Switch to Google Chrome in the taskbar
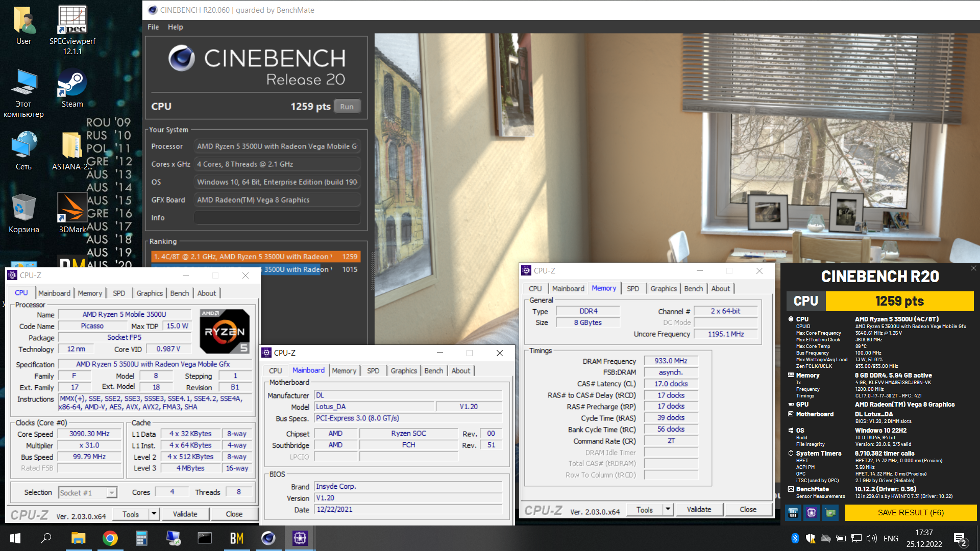 point(110,538)
